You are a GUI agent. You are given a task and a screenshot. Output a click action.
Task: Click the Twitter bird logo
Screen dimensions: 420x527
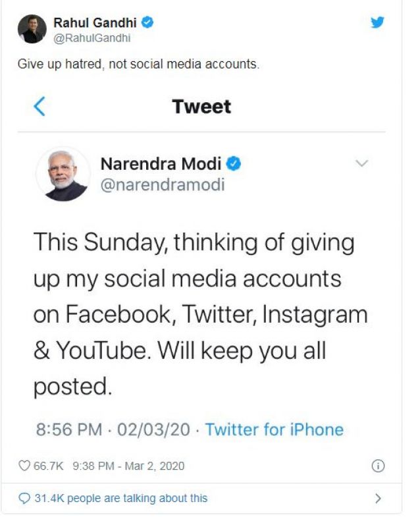[x=377, y=22]
